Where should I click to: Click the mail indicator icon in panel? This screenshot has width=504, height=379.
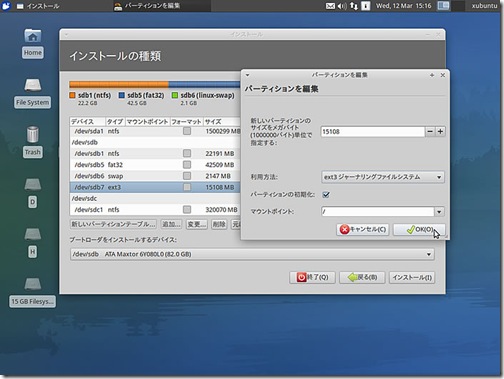coord(330,6)
